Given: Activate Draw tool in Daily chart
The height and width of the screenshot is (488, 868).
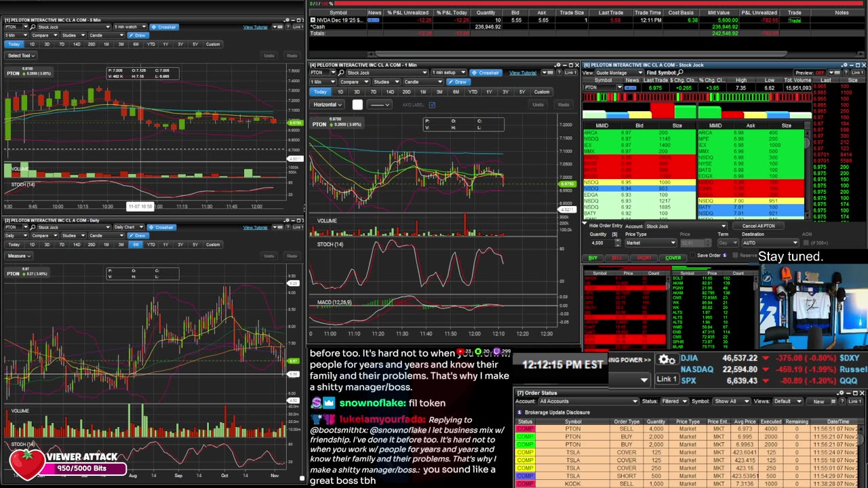Looking at the screenshot, I should tap(138, 235).
